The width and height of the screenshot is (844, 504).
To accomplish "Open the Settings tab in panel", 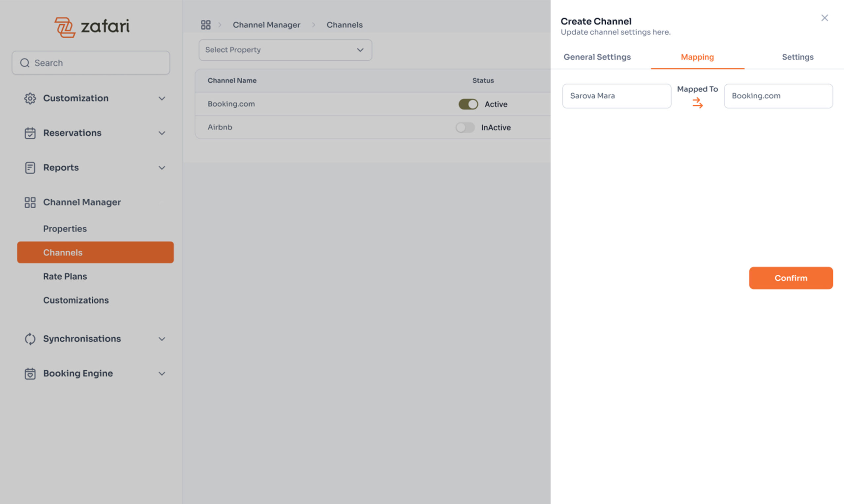I will (x=798, y=57).
